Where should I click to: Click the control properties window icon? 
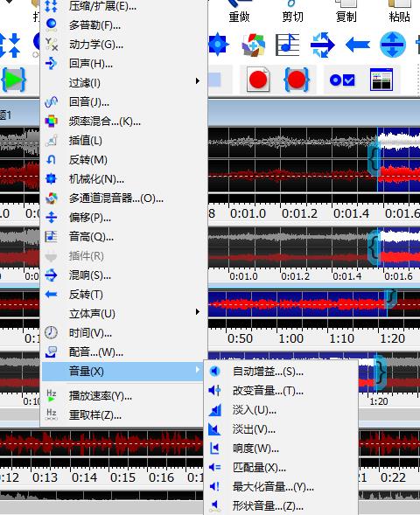381,80
